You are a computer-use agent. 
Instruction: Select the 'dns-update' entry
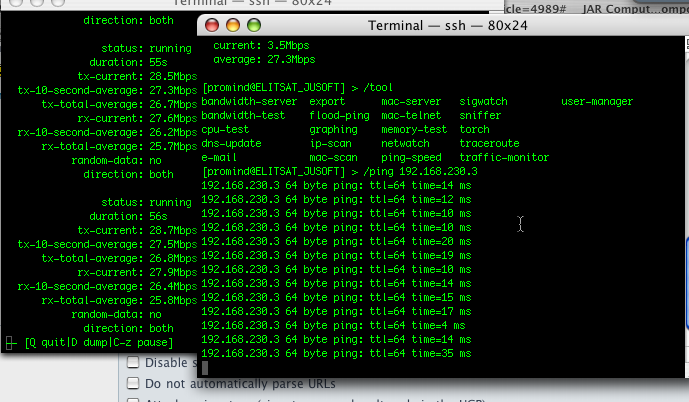coord(231,144)
